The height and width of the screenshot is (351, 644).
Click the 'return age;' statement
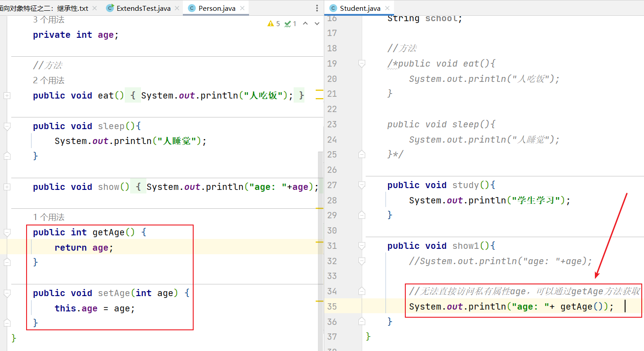84,247
